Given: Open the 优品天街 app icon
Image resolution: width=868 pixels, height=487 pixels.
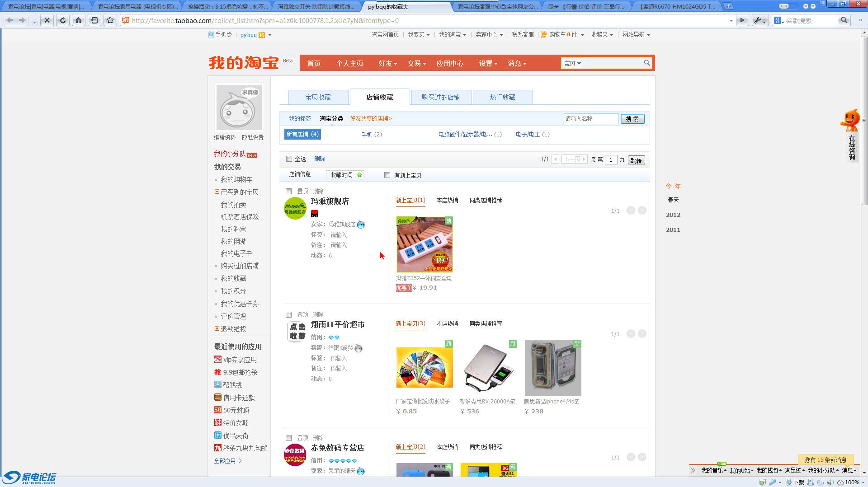Looking at the screenshot, I should point(217,435).
